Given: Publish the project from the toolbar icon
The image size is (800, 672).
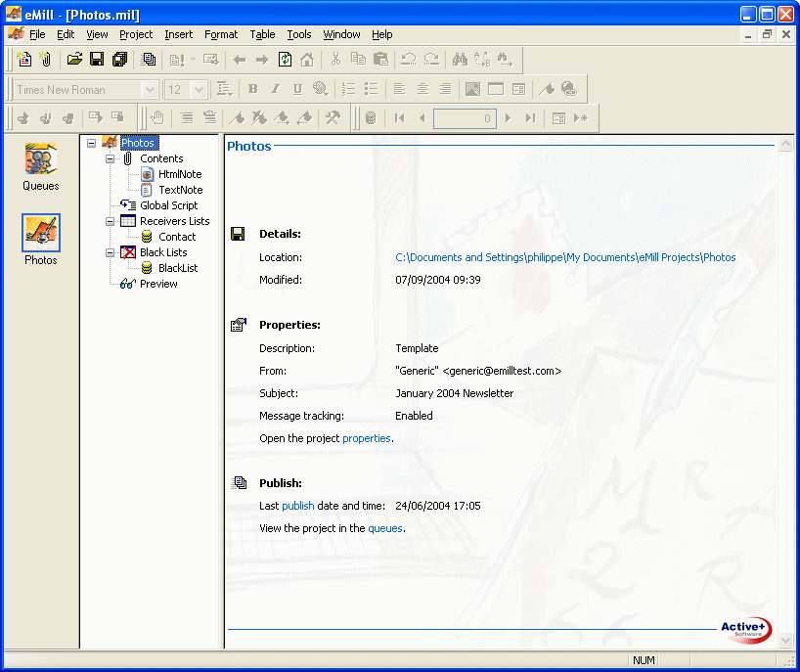Looking at the screenshot, I should click(x=148, y=60).
